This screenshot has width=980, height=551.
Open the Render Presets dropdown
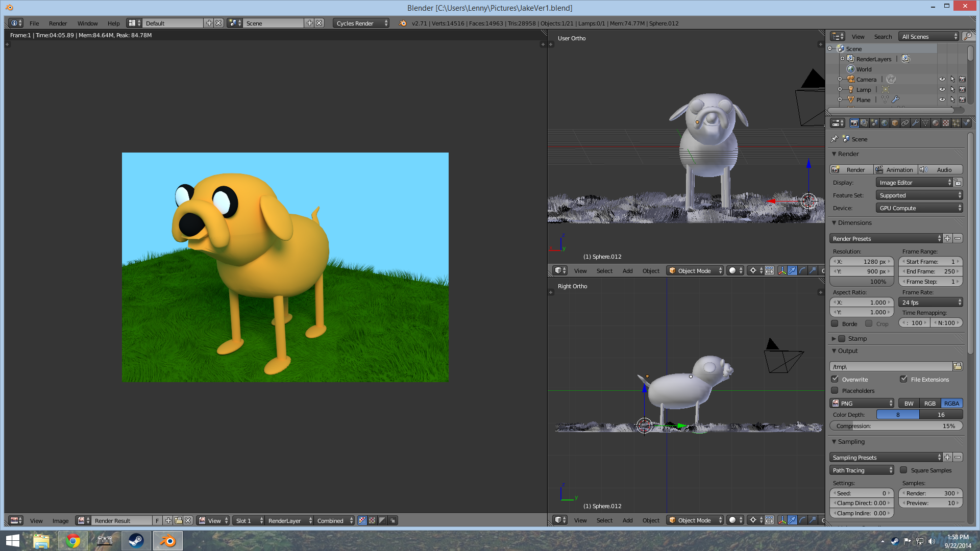click(886, 238)
